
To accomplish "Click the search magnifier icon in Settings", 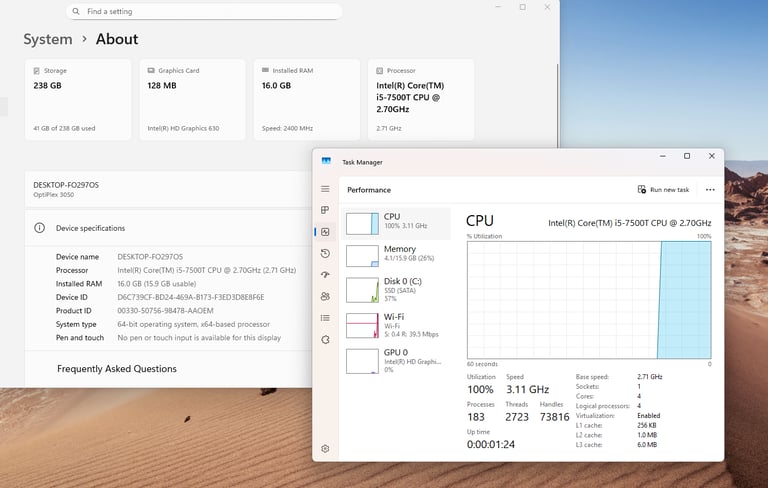I will pos(76,11).
